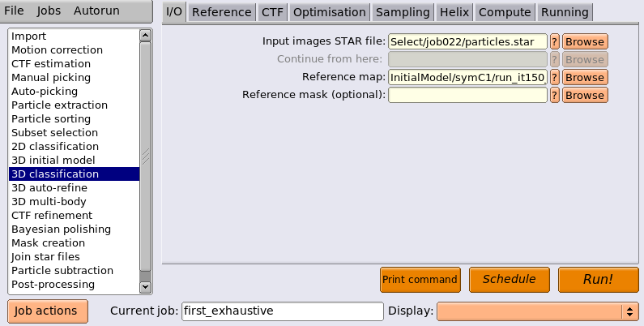Open the Job actions menu
Viewport: 644px width, 326px height.
48,311
